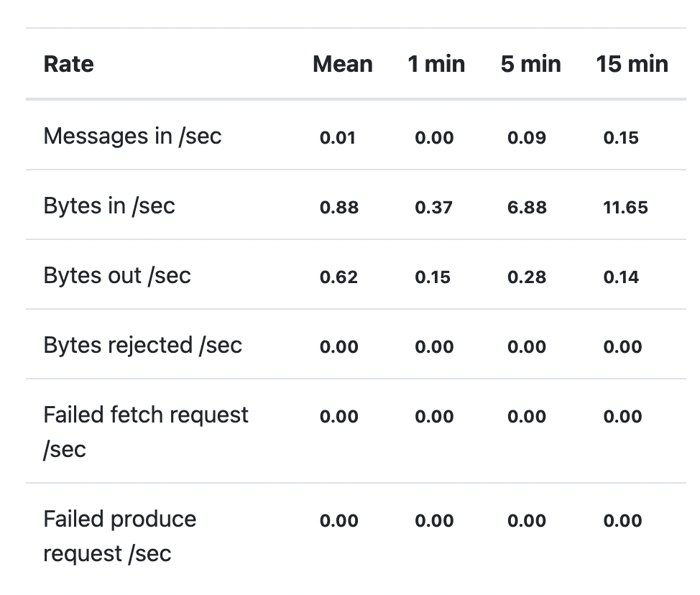700x595 pixels.
Task: Click the 5 min column header
Action: click(530, 64)
